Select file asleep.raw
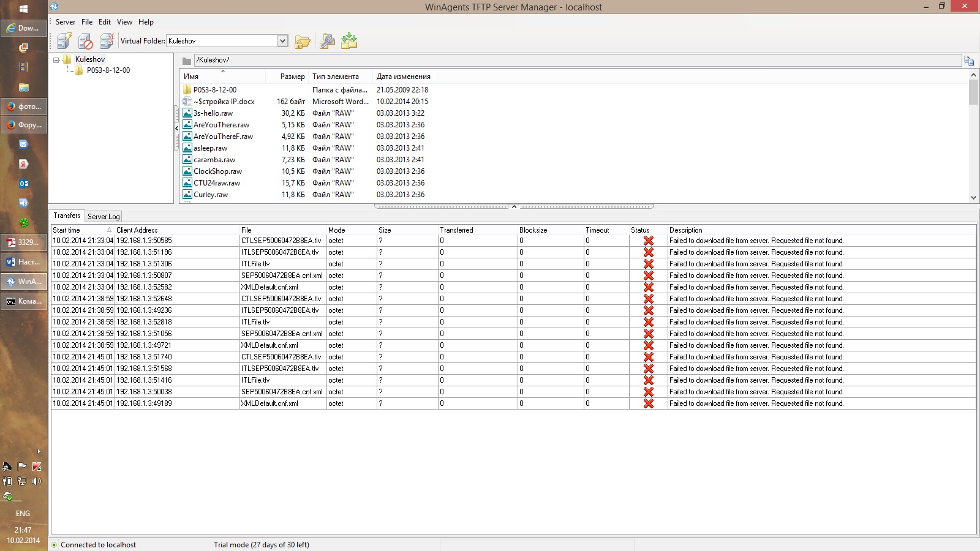Viewport: 980px width, 551px height. coord(210,148)
